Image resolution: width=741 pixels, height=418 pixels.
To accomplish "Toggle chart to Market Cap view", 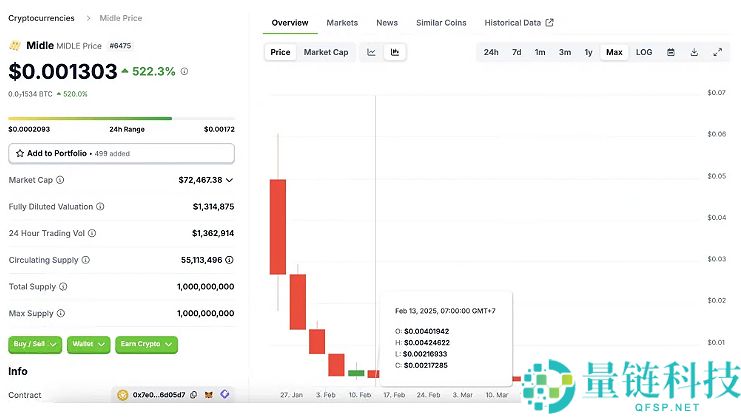I will pos(326,52).
